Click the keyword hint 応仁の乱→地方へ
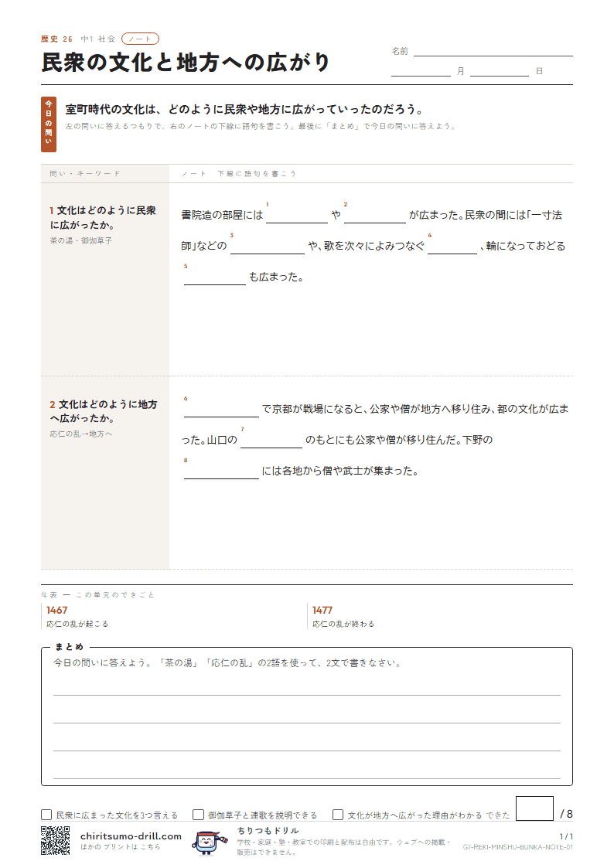The height and width of the screenshot is (868, 614). pos(81,434)
